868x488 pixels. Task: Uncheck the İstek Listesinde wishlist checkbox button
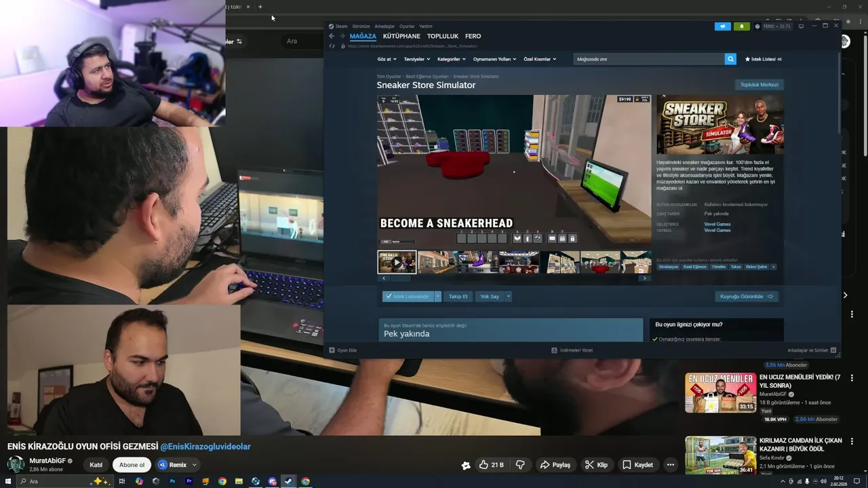408,296
